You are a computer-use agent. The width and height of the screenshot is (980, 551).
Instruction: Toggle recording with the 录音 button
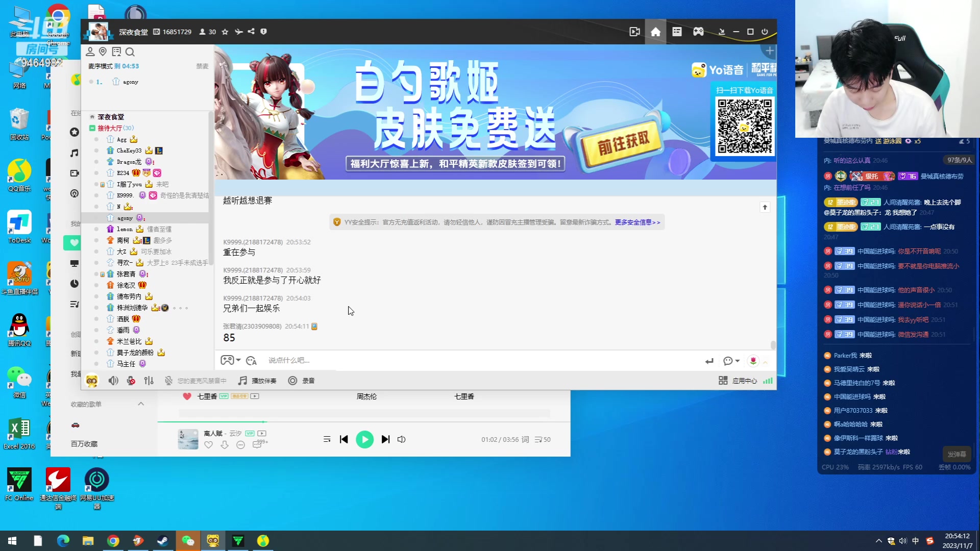point(302,381)
